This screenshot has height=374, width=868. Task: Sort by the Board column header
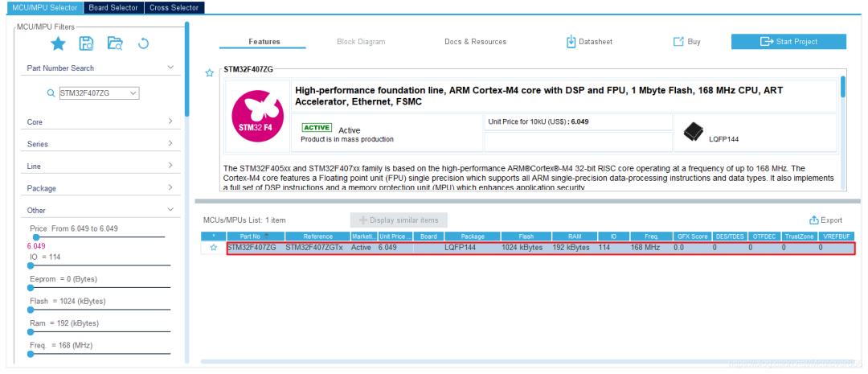pyautogui.click(x=428, y=236)
